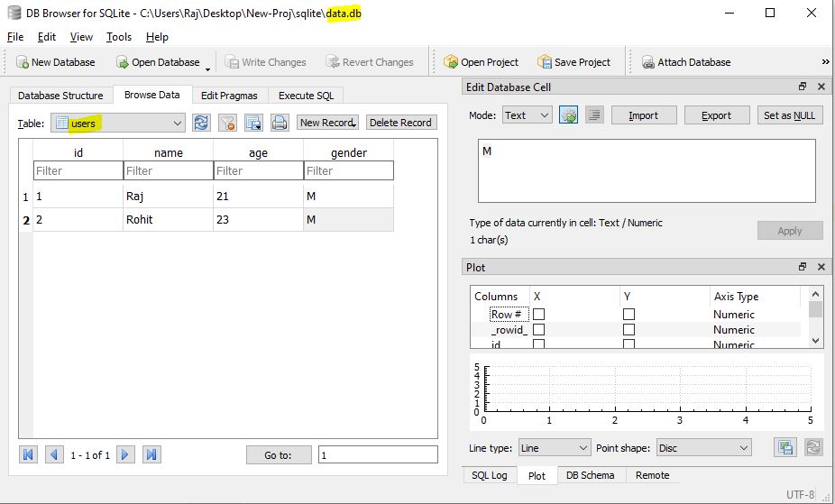The image size is (835, 504).
Task: Switch to Remote tab
Action: 652,475
